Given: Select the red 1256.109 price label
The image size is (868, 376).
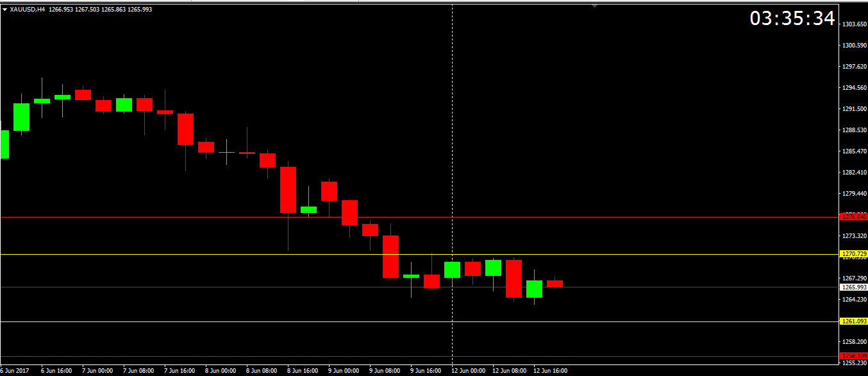Looking at the screenshot, I should click(x=854, y=356).
